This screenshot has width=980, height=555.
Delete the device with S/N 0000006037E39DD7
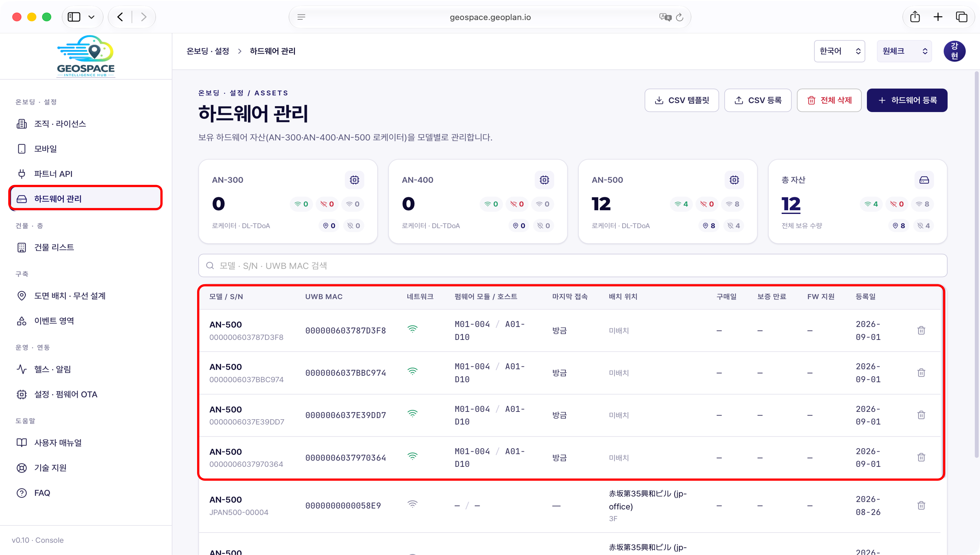click(921, 415)
